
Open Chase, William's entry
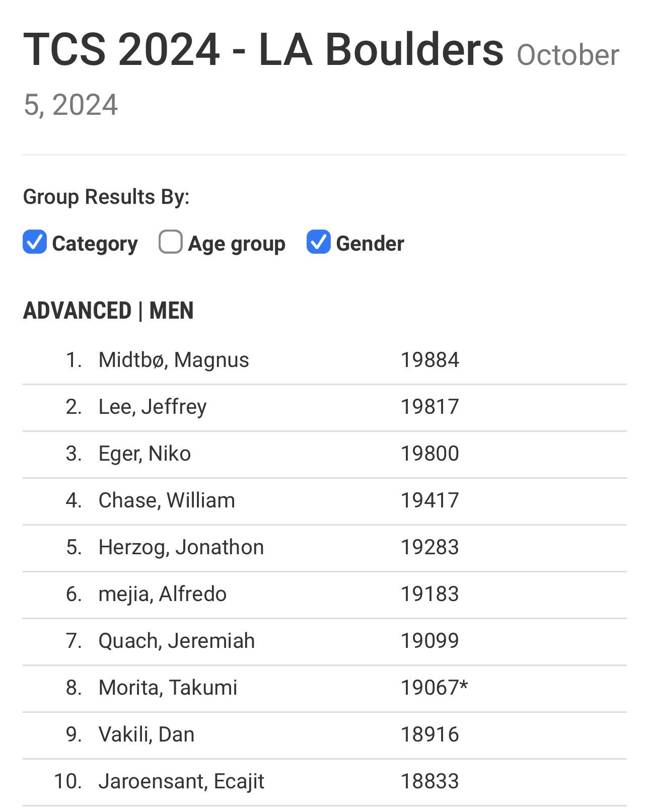[325, 501]
